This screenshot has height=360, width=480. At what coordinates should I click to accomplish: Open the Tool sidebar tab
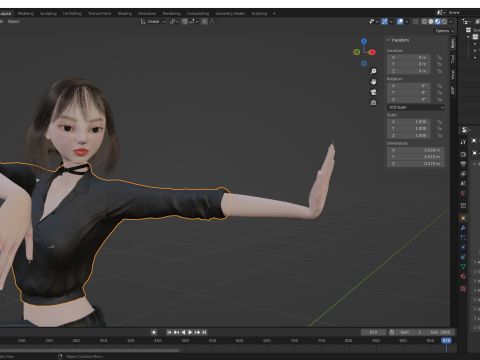[453, 59]
